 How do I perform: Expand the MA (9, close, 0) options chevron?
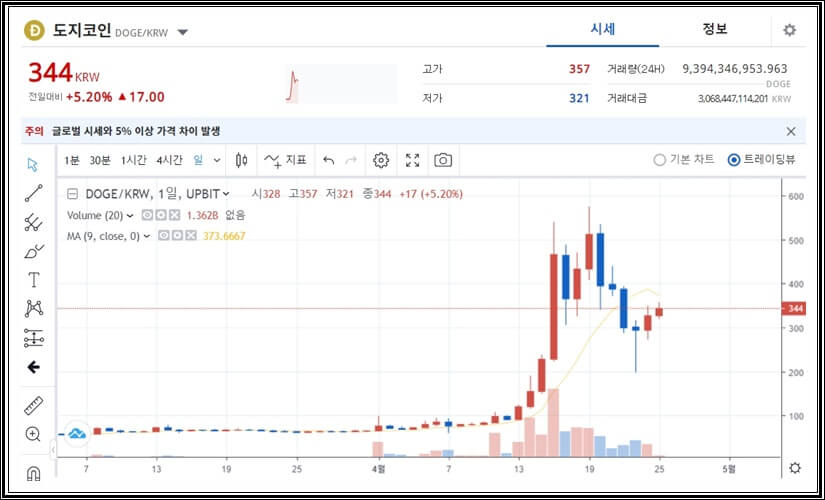[x=147, y=236]
